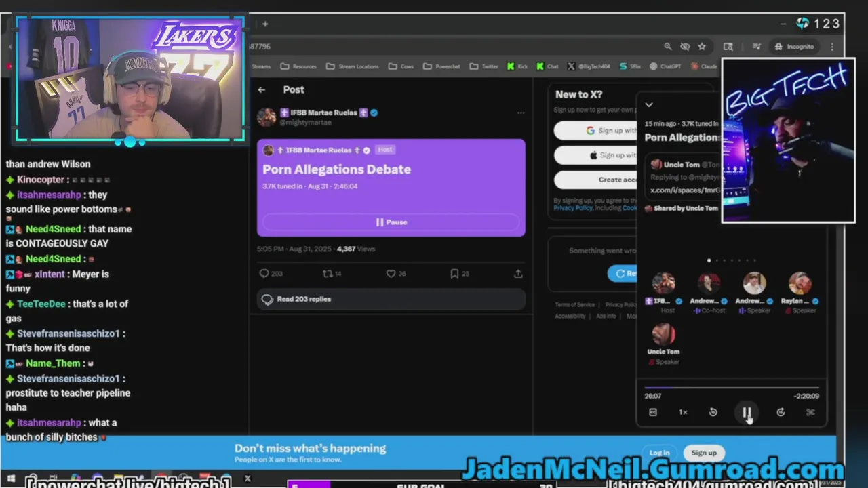The width and height of the screenshot is (868, 488).
Task: Click Create account button
Action: tap(597, 180)
